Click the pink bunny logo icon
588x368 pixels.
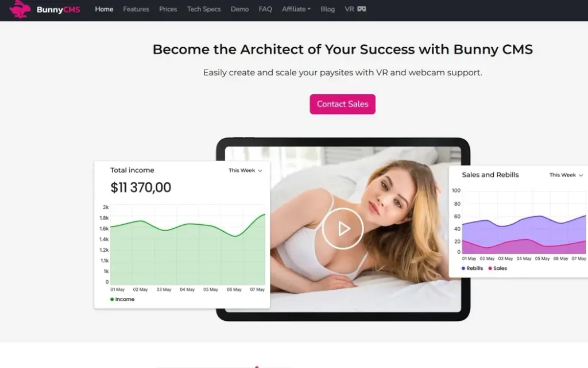click(20, 9)
